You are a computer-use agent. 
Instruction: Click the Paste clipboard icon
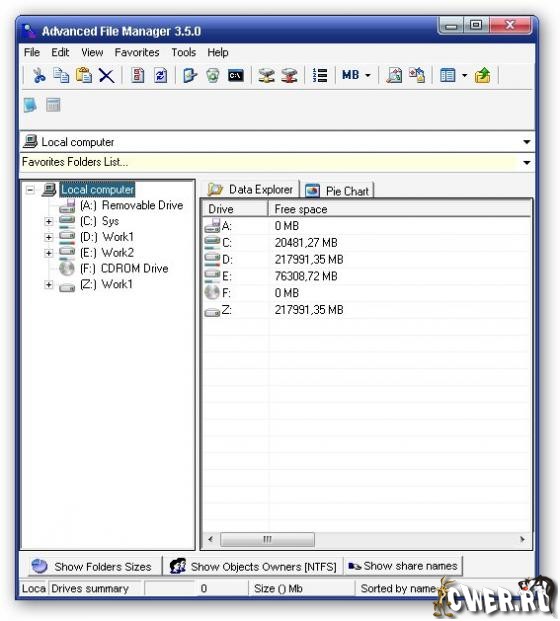[x=84, y=75]
